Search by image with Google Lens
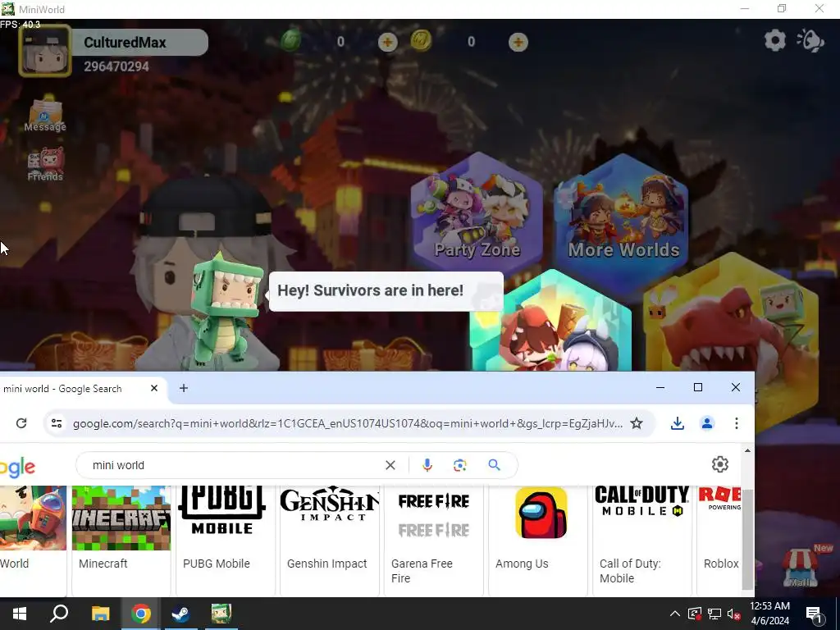The image size is (840, 630). 459,465
